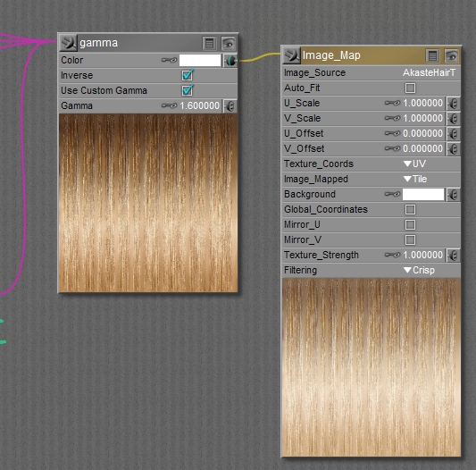Click the Texture_Strength connector plug icon
The height and width of the screenshot is (470, 476).
(454, 256)
